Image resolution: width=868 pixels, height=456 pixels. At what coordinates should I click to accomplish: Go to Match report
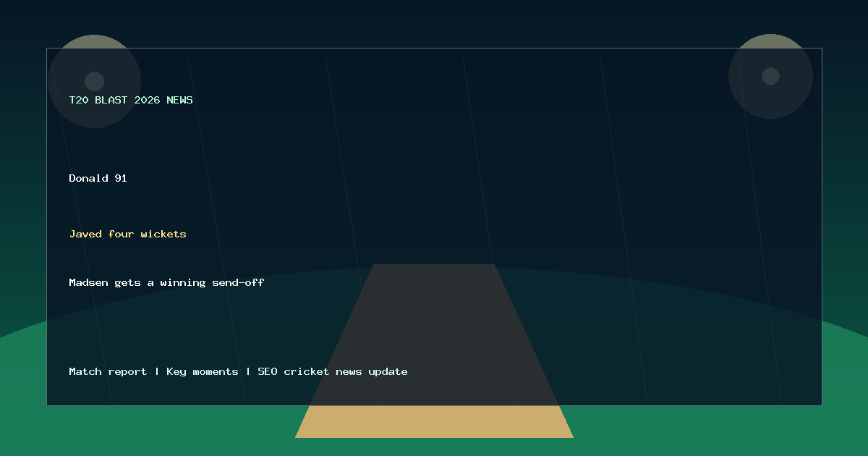point(108,371)
